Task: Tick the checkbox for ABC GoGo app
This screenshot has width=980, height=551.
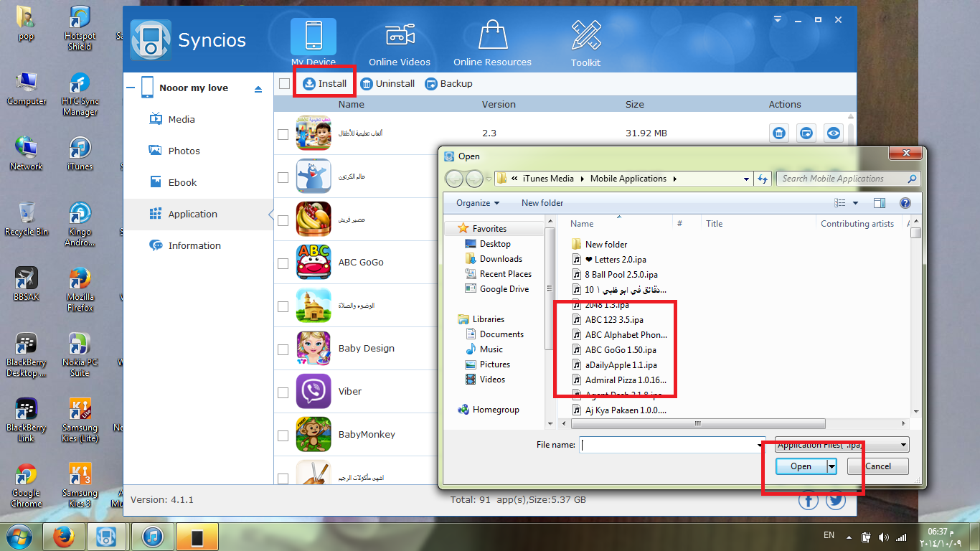Action: pyautogui.click(x=283, y=263)
